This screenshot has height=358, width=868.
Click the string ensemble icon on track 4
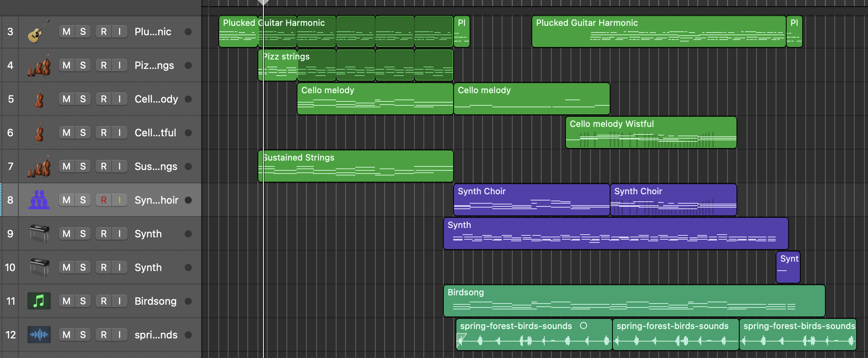[39, 65]
